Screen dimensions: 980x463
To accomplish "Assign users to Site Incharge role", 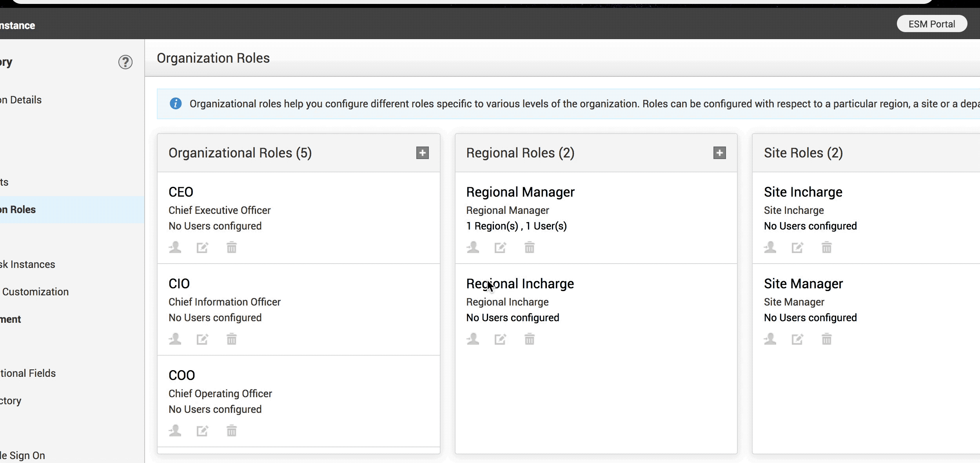I will [x=770, y=248].
